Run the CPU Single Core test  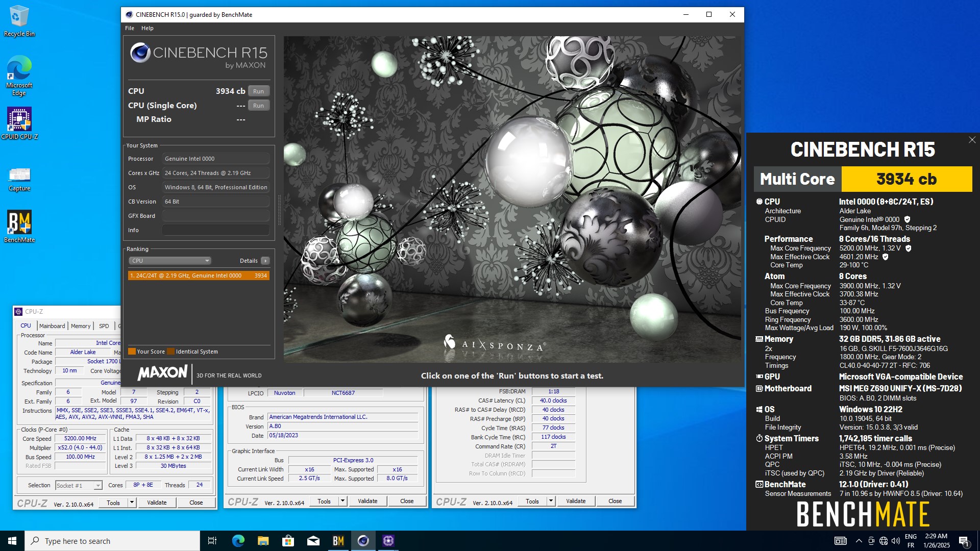click(259, 106)
